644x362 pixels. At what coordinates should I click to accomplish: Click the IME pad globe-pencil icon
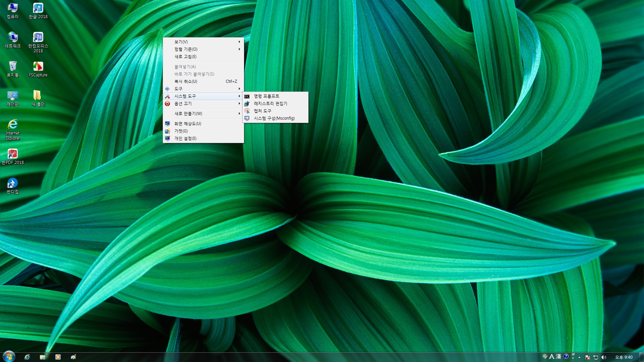tap(545, 356)
